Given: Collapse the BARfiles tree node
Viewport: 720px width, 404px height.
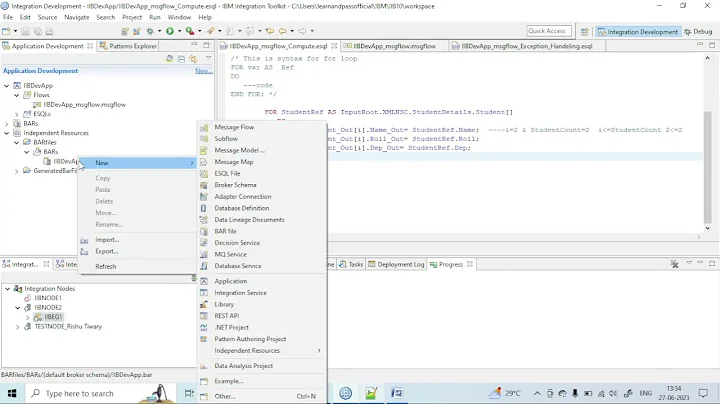Looking at the screenshot, I should point(17,142).
